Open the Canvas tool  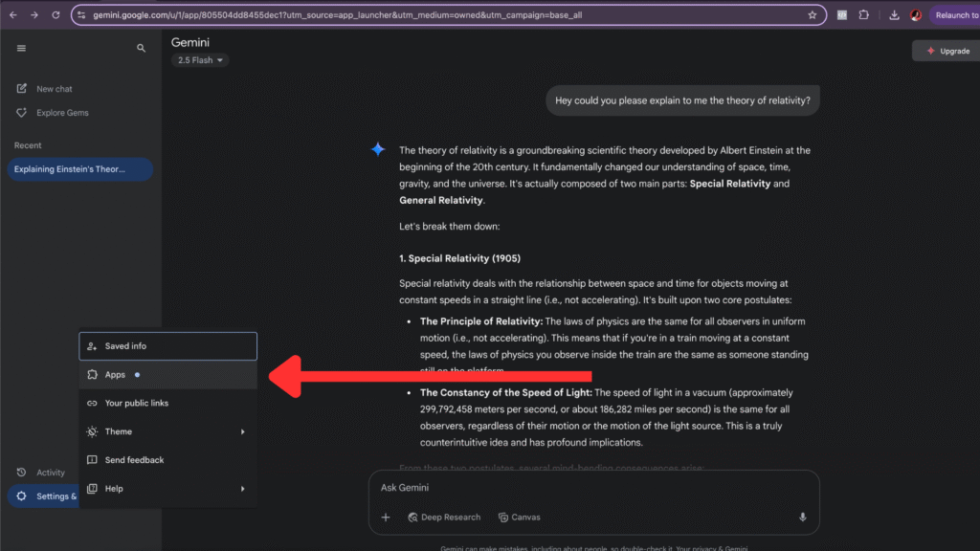pos(520,518)
